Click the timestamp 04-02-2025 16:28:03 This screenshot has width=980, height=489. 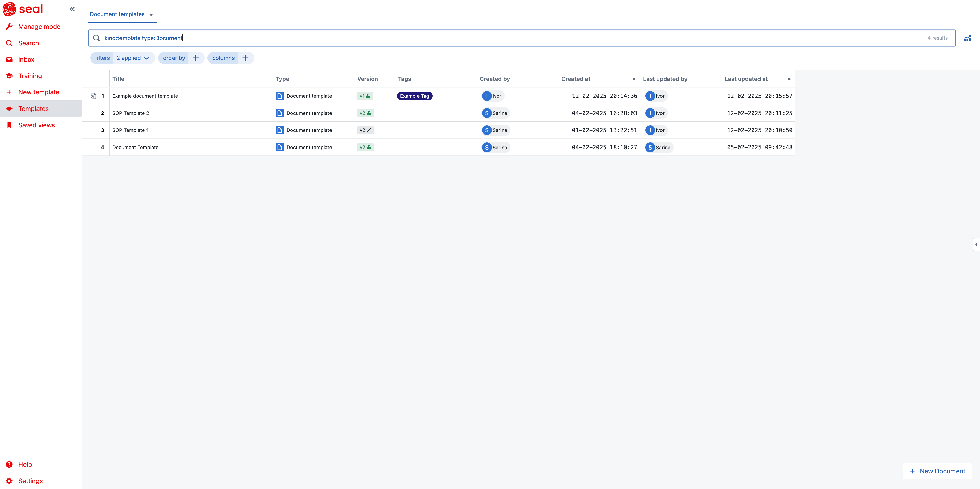[x=604, y=113]
